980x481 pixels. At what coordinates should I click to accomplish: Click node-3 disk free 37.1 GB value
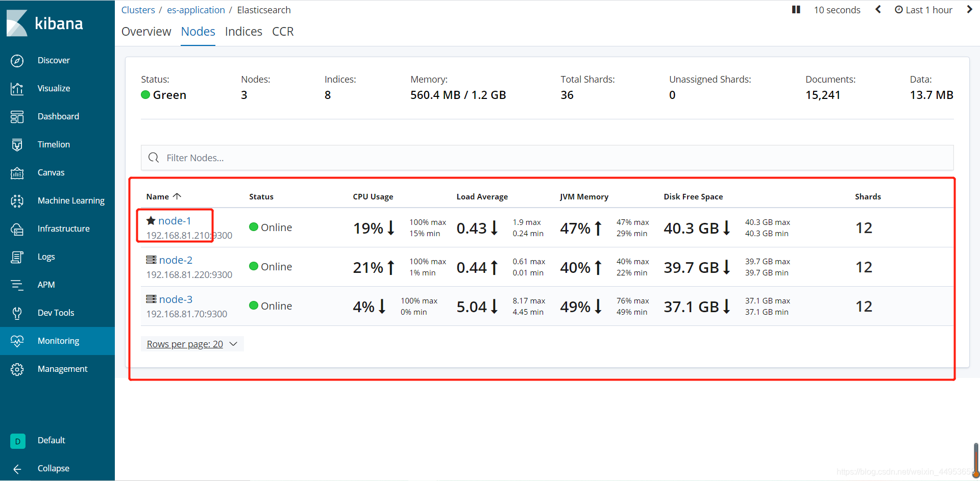(691, 307)
